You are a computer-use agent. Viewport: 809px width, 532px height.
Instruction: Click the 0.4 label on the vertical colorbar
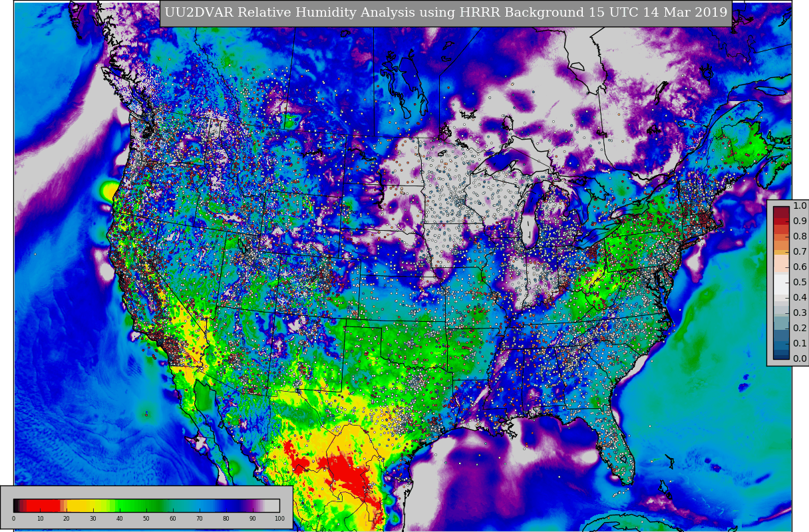pyautogui.click(x=800, y=298)
